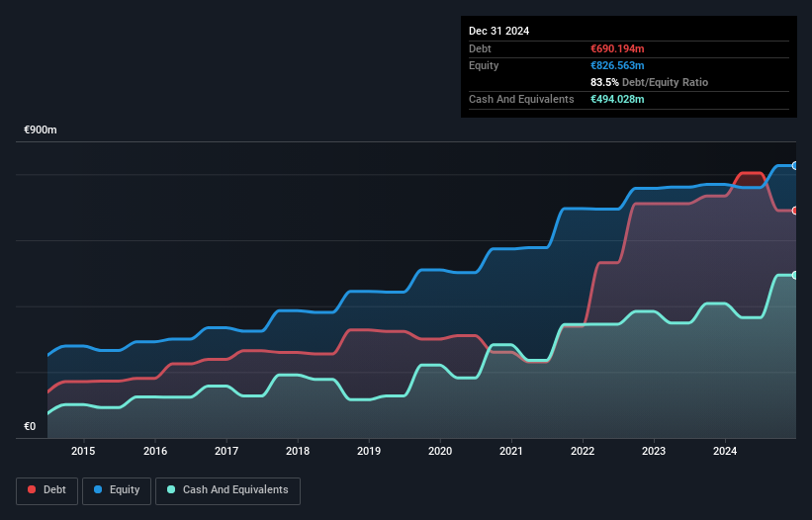This screenshot has height=520, width=812.
Task: Click the teal Cash endpoint marker
Action: point(794,275)
